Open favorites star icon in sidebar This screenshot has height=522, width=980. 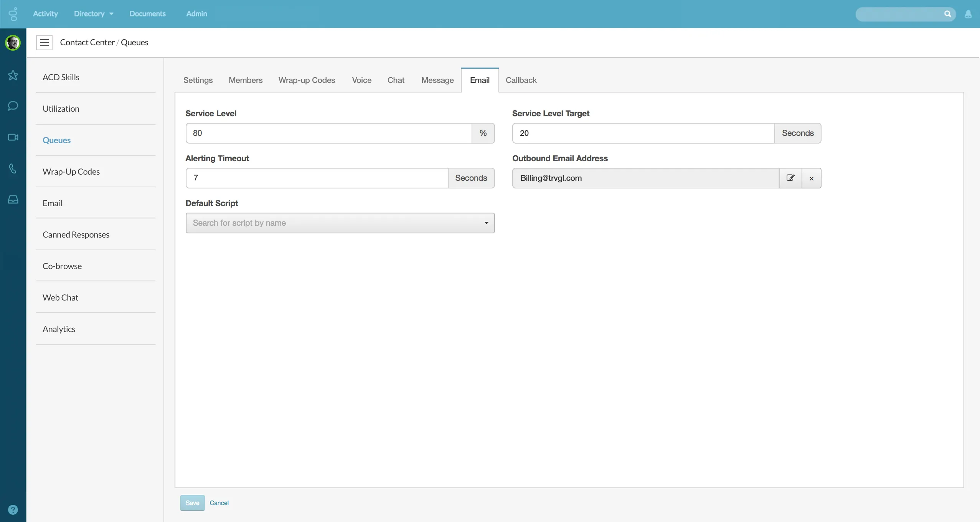(13, 75)
